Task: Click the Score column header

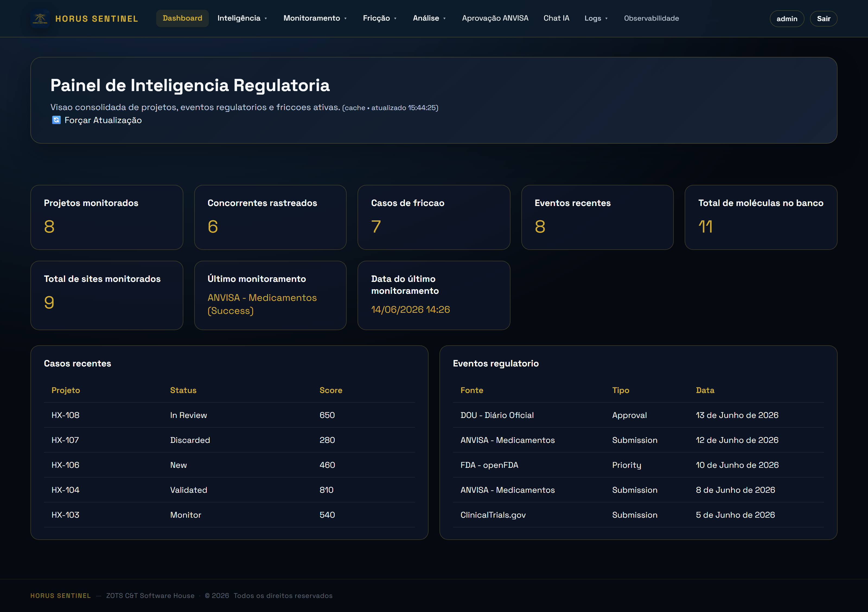Action: pyautogui.click(x=331, y=390)
